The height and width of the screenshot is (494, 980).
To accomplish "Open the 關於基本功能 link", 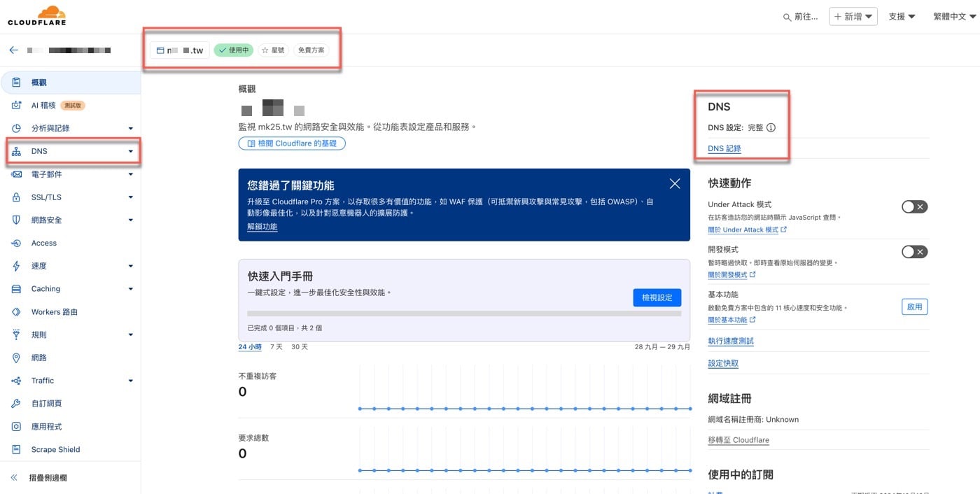I will 731,320.
